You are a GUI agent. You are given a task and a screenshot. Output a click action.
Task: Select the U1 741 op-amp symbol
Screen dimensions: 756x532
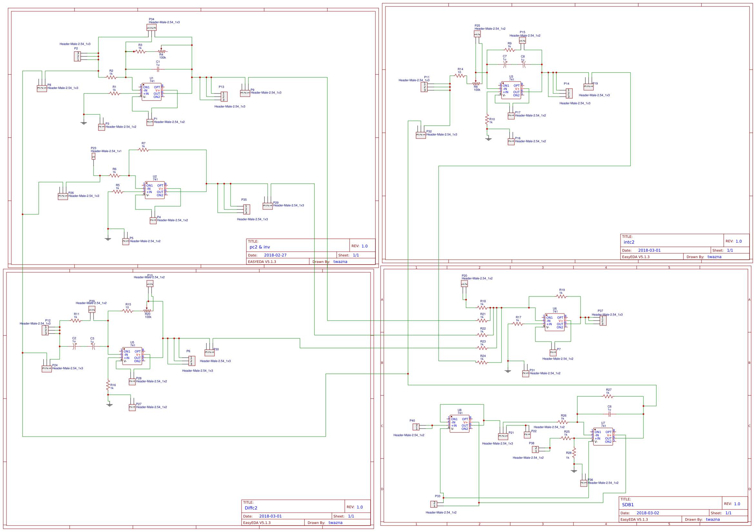coord(152,92)
